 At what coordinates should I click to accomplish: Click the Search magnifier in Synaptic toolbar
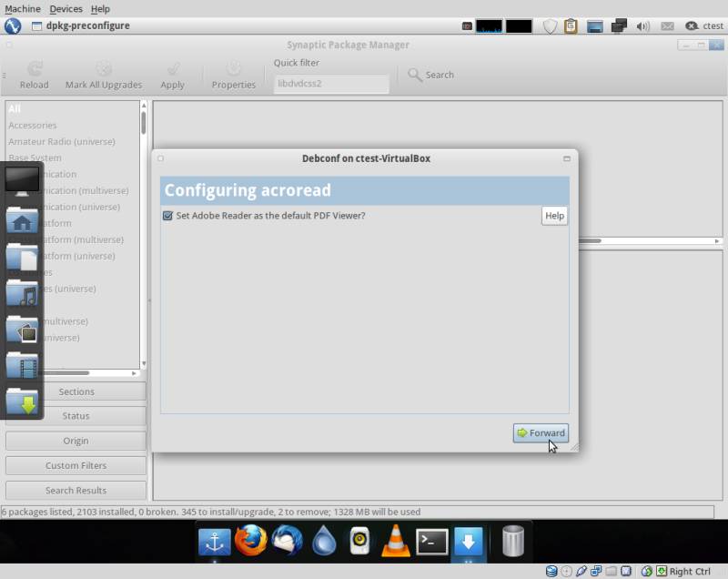(x=415, y=75)
